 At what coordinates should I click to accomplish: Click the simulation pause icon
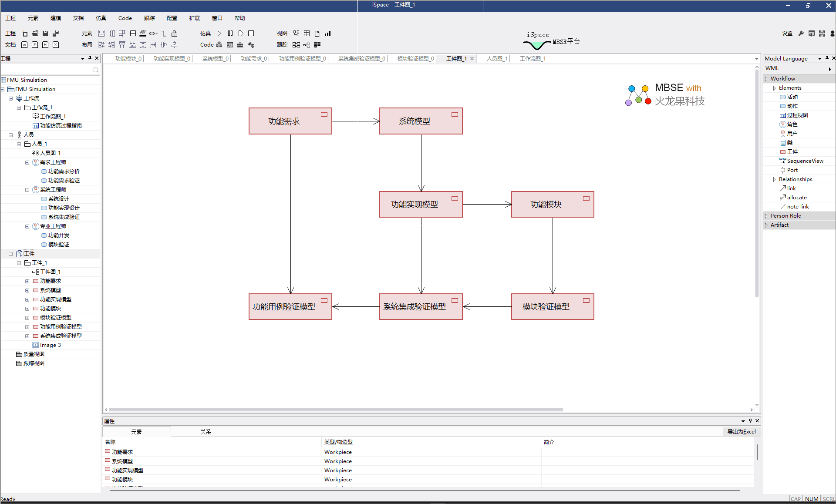[x=230, y=34]
